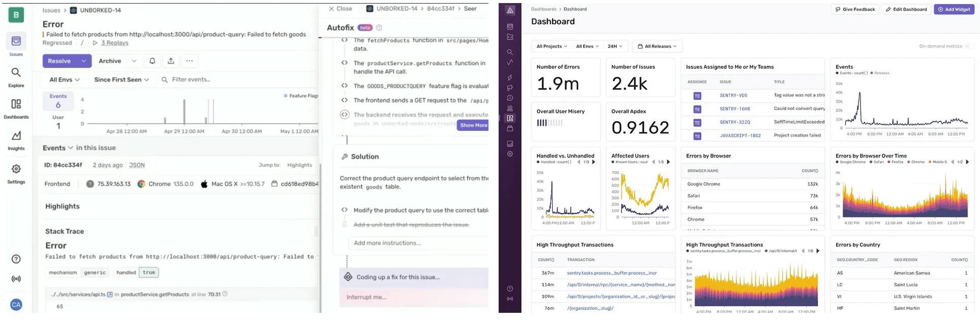
Task: Click Dashboards breadcrumb link
Action: (543, 9)
